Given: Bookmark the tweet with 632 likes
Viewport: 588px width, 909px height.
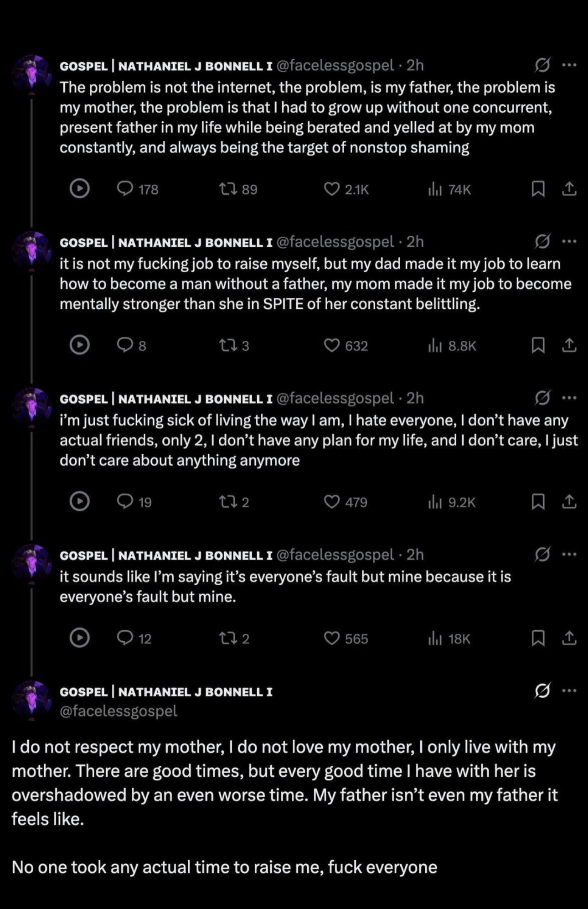Looking at the screenshot, I should [538, 345].
